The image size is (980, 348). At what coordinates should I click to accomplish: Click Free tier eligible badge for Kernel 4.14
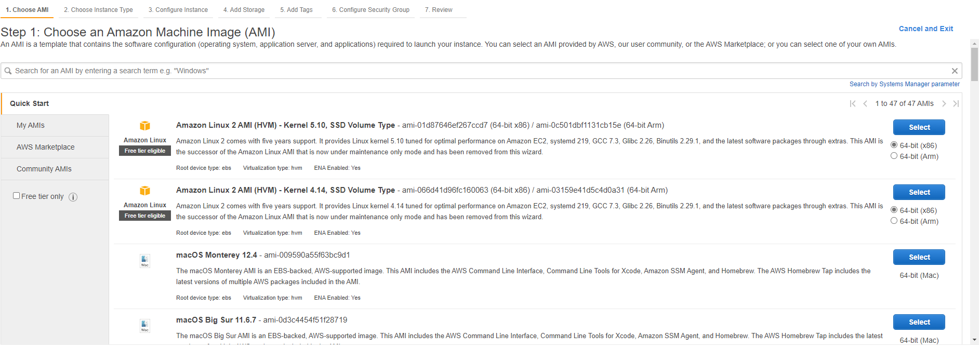[145, 216]
